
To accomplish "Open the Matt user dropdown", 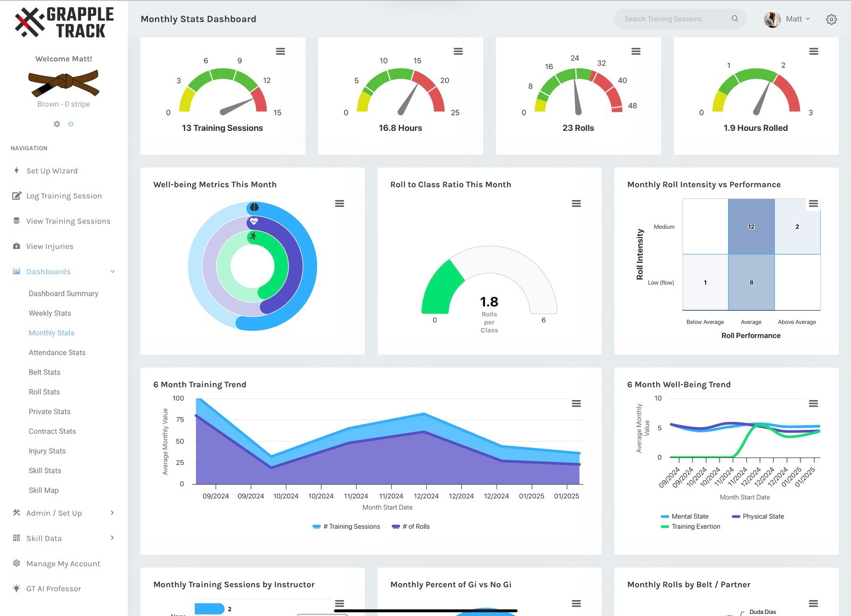I will click(788, 19).
